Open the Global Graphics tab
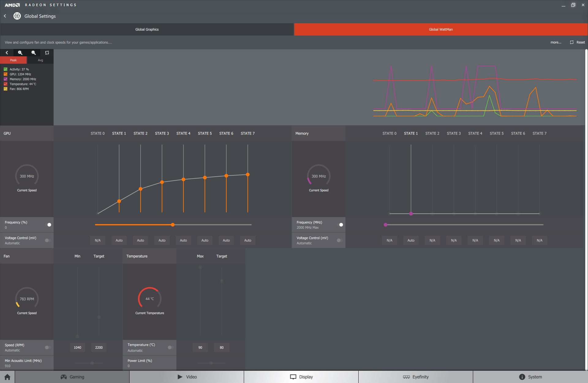 [147, 29]
